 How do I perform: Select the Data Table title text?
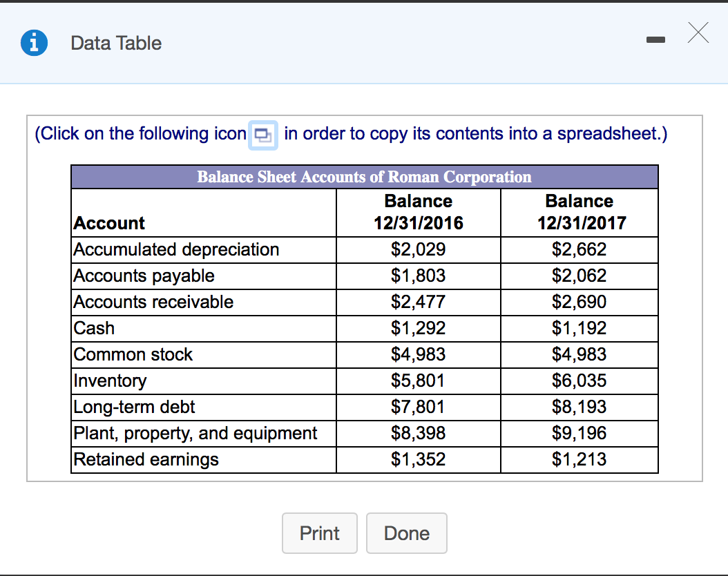(x=116, y=43)
